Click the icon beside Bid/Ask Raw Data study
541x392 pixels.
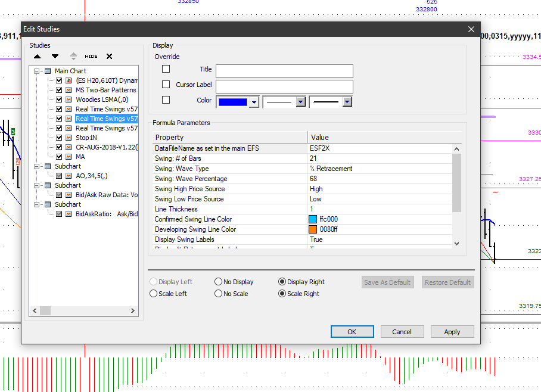click(x=69, y=195)
